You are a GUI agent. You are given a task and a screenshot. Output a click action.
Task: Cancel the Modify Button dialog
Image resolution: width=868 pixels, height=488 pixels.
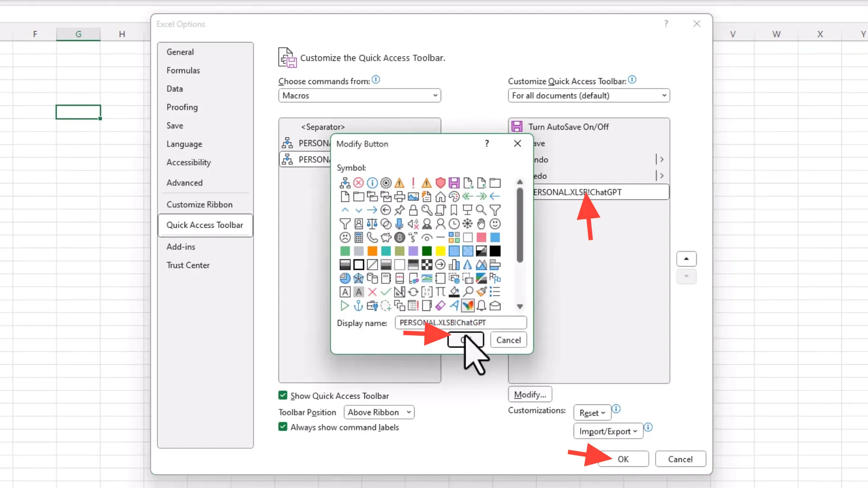coord(508,340)
